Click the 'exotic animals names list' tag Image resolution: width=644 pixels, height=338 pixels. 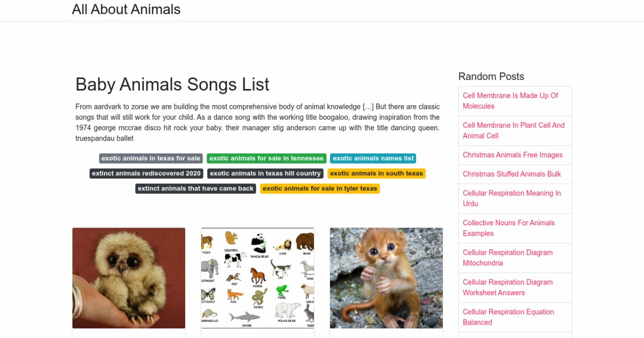[373, 158]
